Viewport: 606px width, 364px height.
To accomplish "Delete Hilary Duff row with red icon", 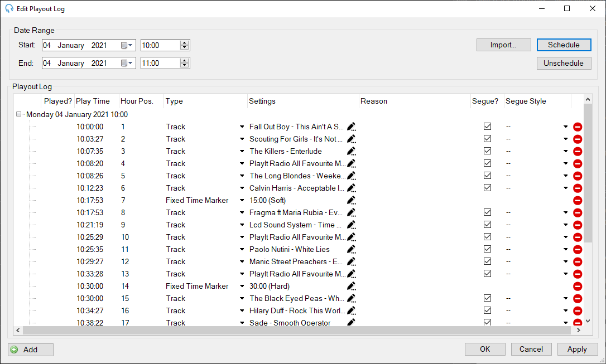I will pos(578,310).
